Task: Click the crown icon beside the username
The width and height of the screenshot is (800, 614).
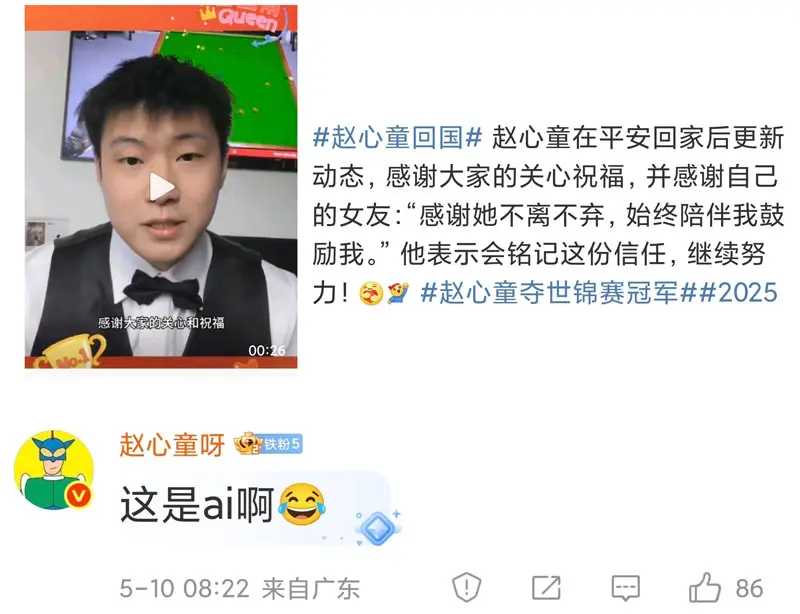Action: 247,444
